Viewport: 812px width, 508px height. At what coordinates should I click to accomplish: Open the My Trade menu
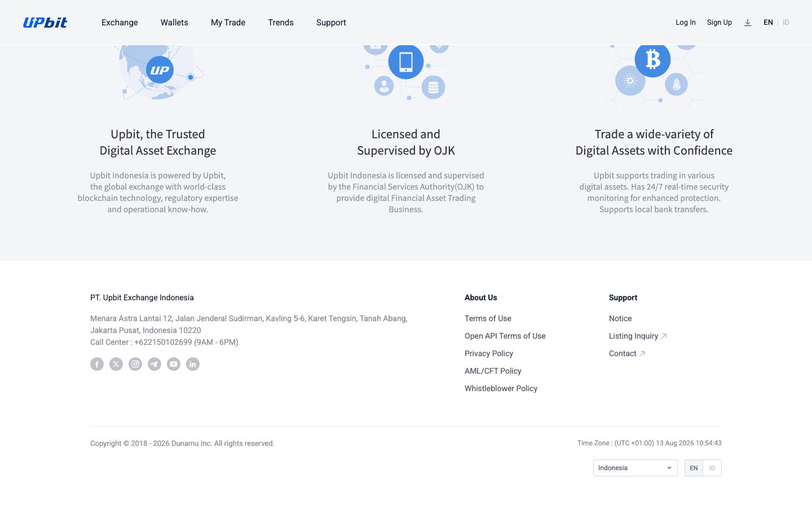(x=228, y=23)
